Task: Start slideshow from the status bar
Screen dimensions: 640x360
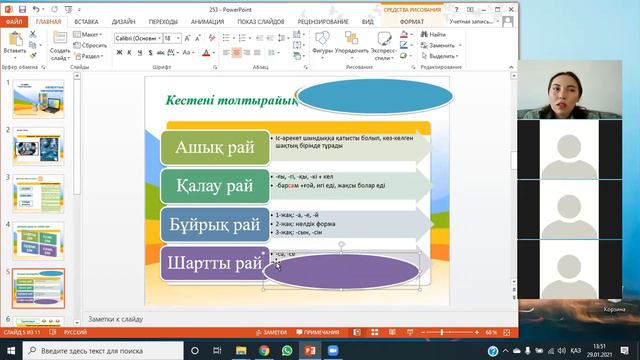Action: pyautogui.click(x=410, y=332)
